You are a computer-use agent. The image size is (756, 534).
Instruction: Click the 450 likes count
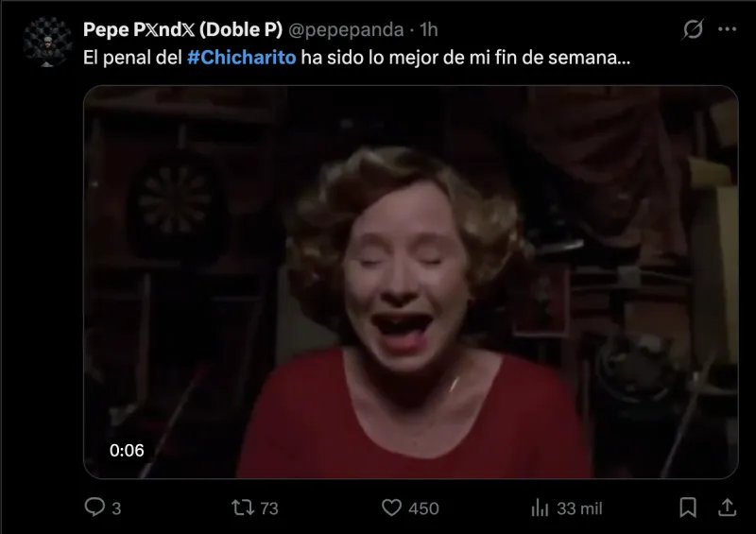(423, 508)
